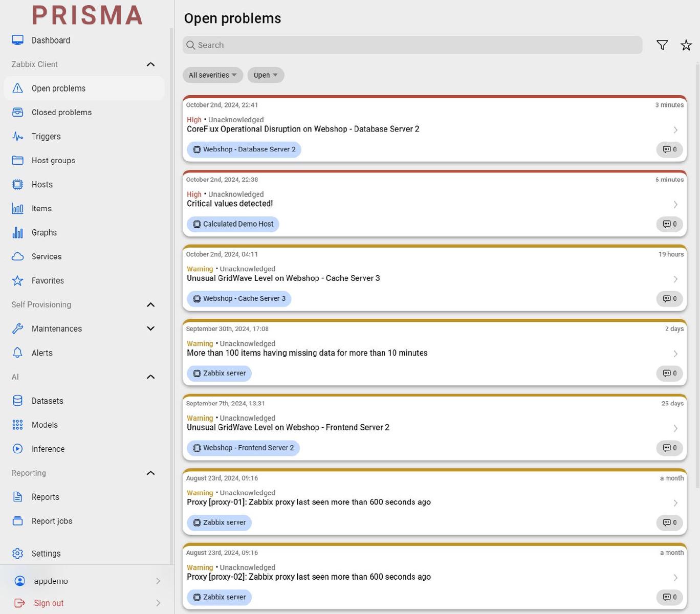This screenshot has height=614, width=700.
Task: Open the Dashboard from the sidebar
Action: tap(51, 40)
